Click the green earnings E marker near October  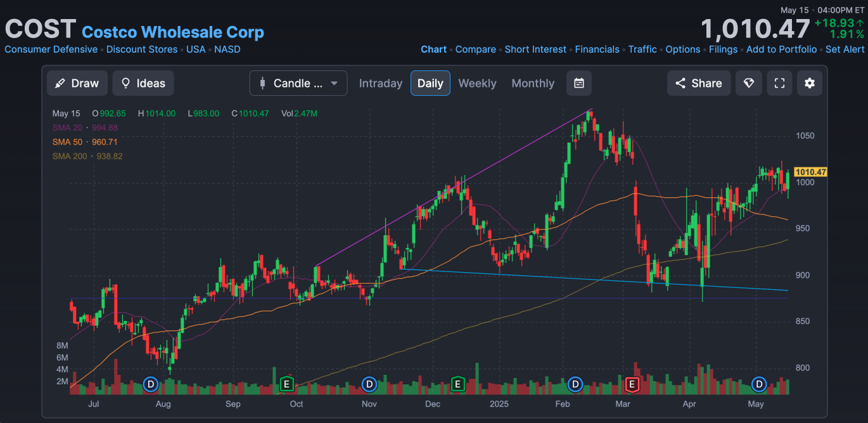click(x=286, y=384)
